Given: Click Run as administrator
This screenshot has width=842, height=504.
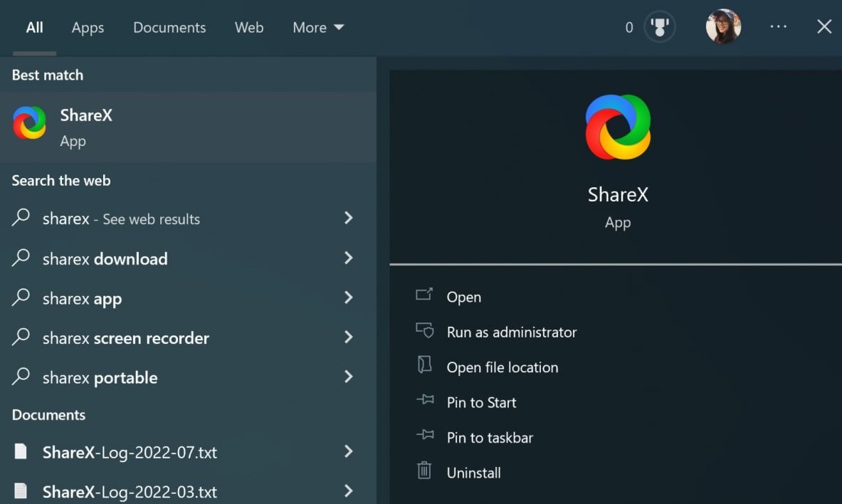Looking at the screenshot, I should point(510,332).
